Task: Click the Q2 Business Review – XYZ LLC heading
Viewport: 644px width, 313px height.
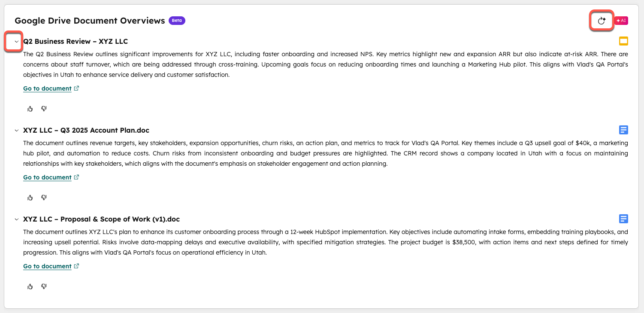Action: (76, 42)
